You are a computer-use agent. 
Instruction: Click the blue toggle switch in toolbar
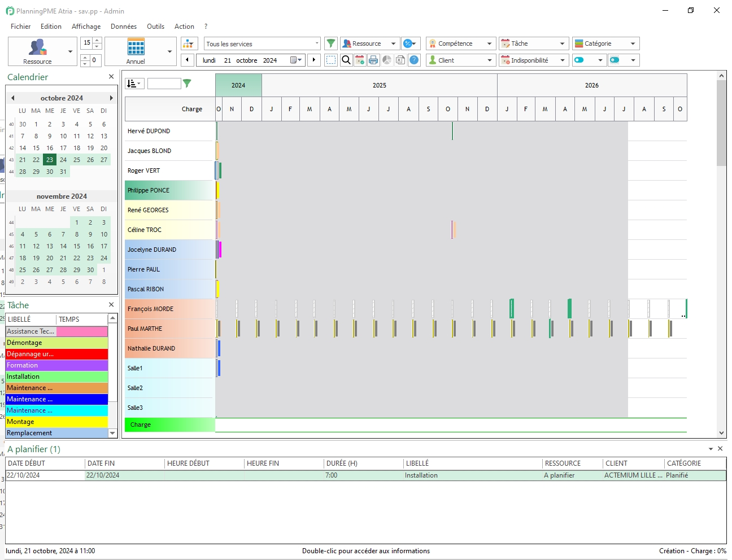(579, 60)
